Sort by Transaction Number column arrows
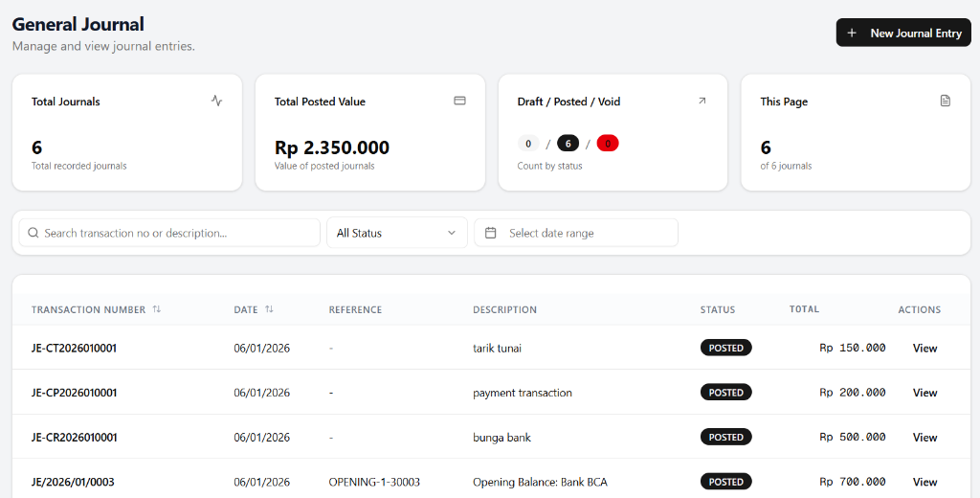 pos(157,309)
